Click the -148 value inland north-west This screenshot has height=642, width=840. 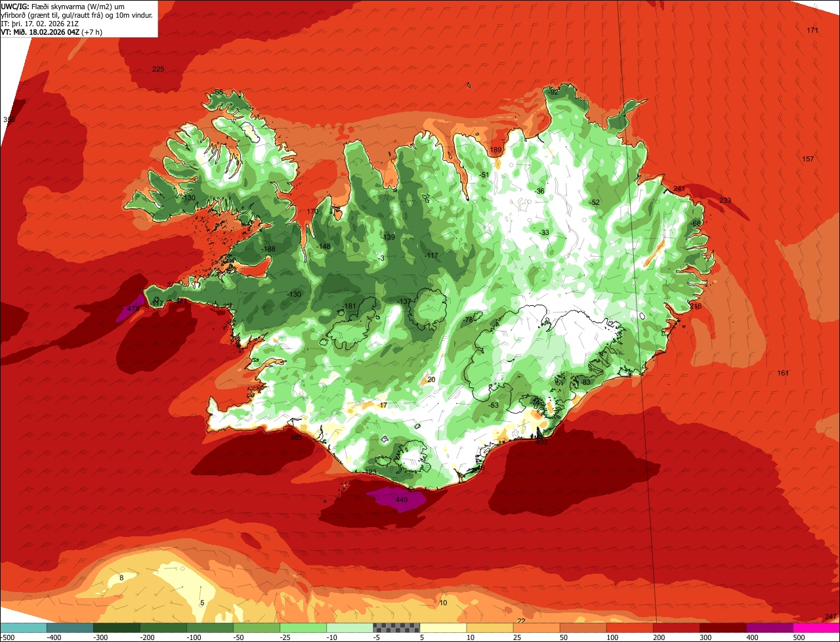coord(324,246)
